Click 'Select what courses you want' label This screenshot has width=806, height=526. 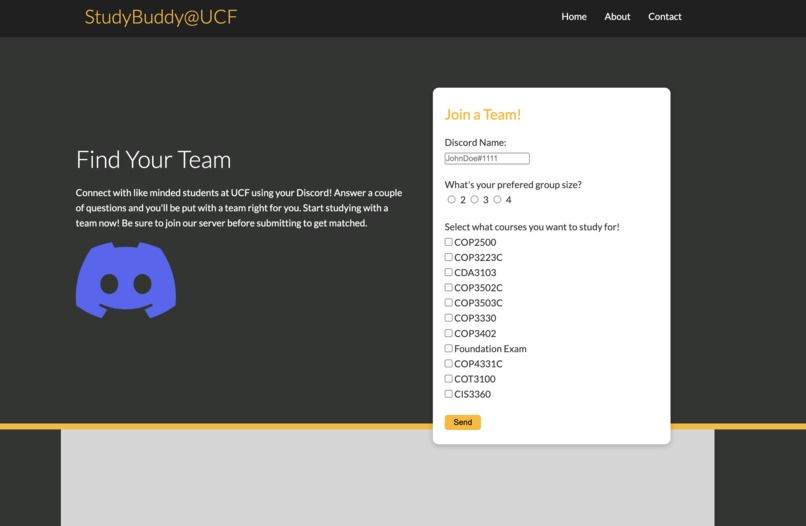tap(532, 227)
